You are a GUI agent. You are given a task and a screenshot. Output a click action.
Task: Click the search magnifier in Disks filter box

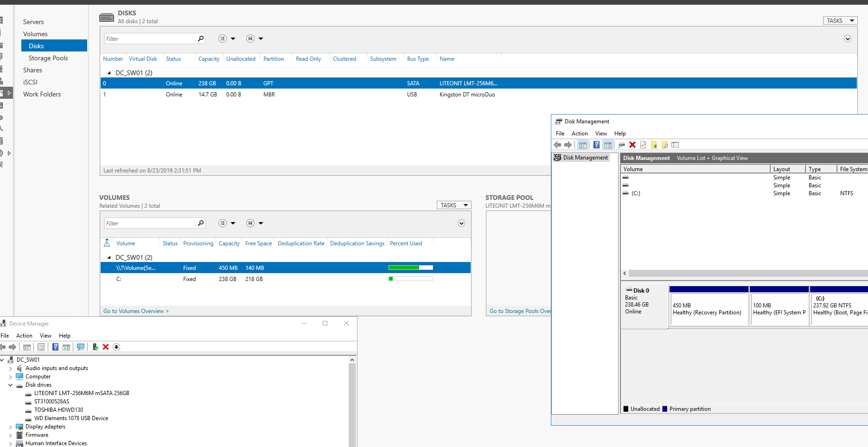201,38
